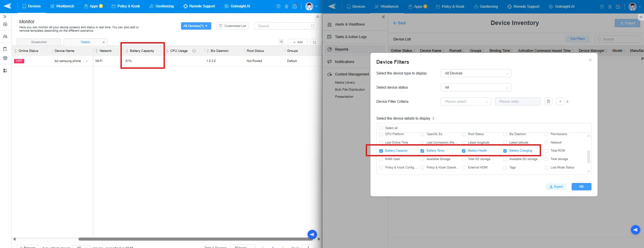
Task: Click floating AirDroid assistant button in Inventory window
Action: [635, 230]
